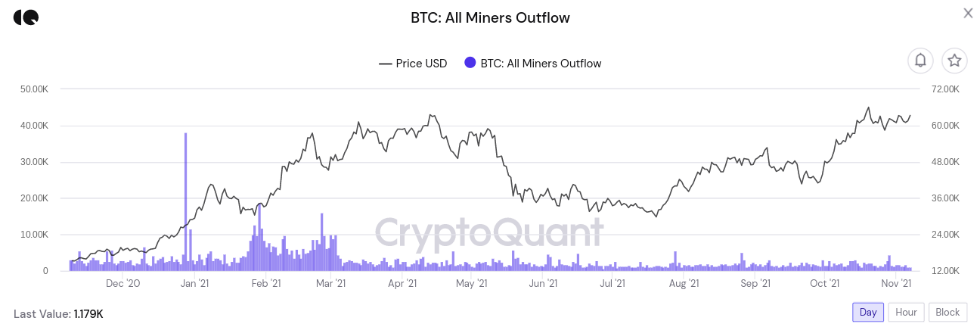Click the CryptoQuant watermark in the chart
This screenshot has width=980, height=327.
click(490, 232)
